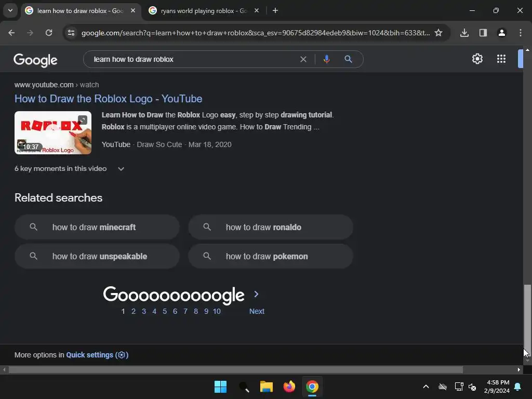Search 'how to draw ronaldo' related suggestion

coord(271,227)
